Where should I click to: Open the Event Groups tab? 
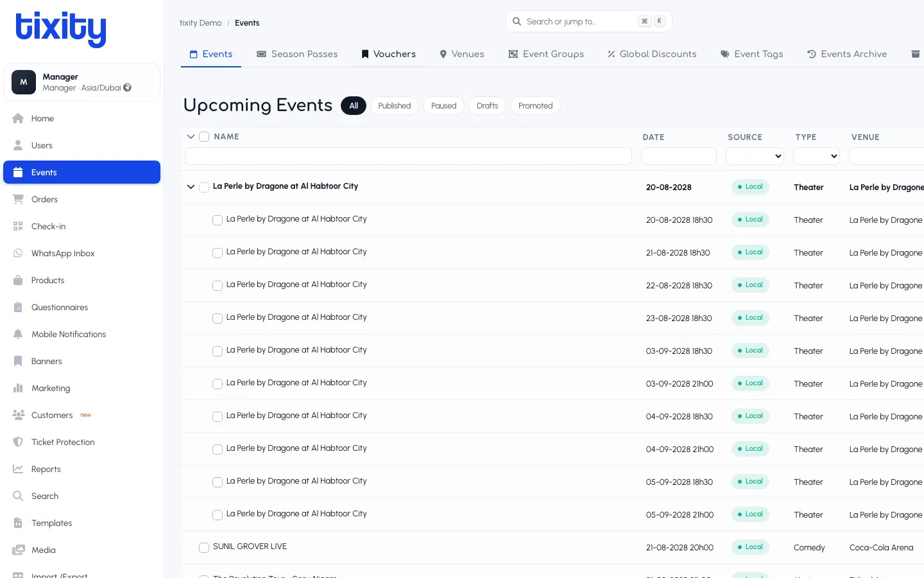click(x=546, y=54)
